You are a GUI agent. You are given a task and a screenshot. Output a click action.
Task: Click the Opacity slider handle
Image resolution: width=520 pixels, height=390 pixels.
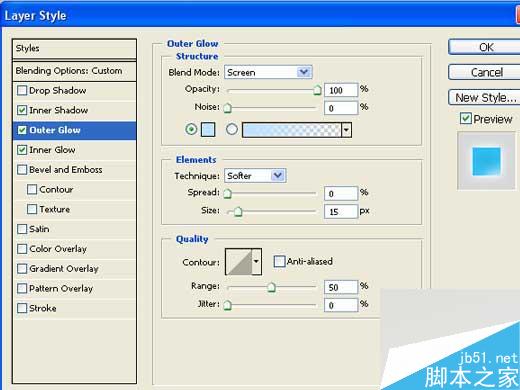pyautogui.click(x=317, y=90)
